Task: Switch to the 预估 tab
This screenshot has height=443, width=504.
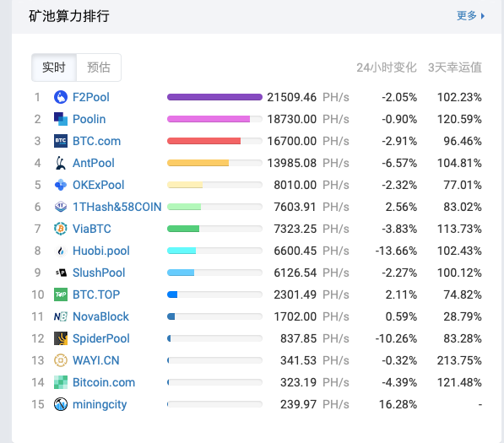Action: click(99, 68)
